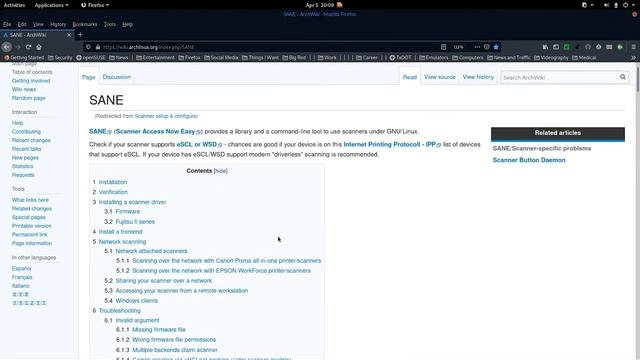Open the Scanner Button Daemon related article
The image size is (640, 360).
click(529, 160)
